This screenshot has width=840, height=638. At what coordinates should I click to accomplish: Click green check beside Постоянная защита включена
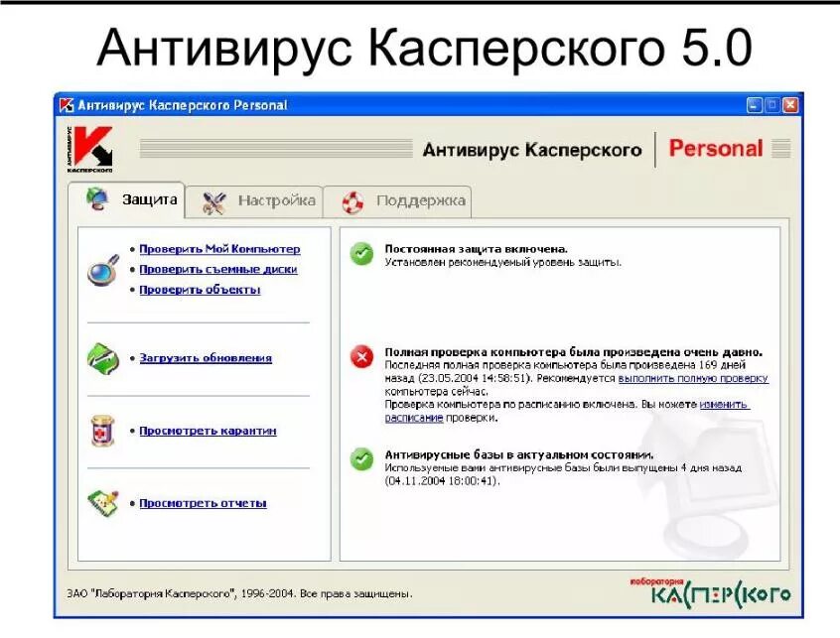361,254
